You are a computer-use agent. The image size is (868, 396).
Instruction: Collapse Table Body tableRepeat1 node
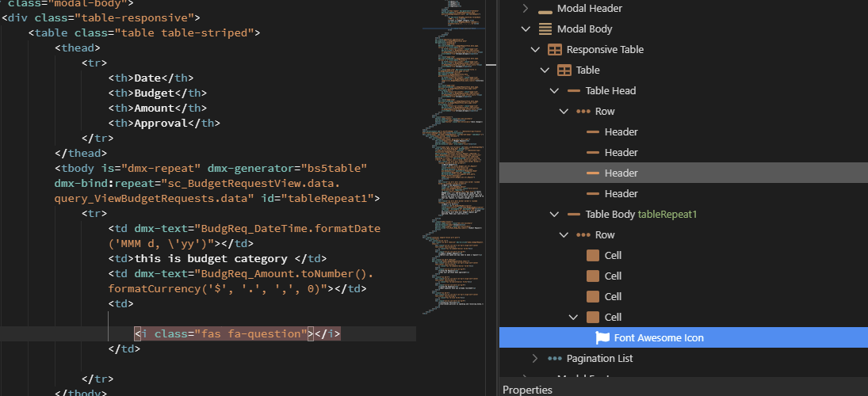[554, 214]
